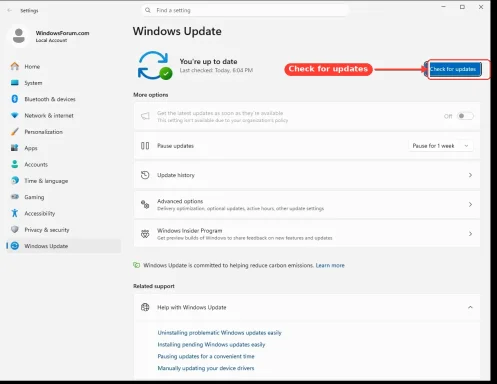Select Windows Update in sidebar
Screen dimensions: 497x384
63,246
